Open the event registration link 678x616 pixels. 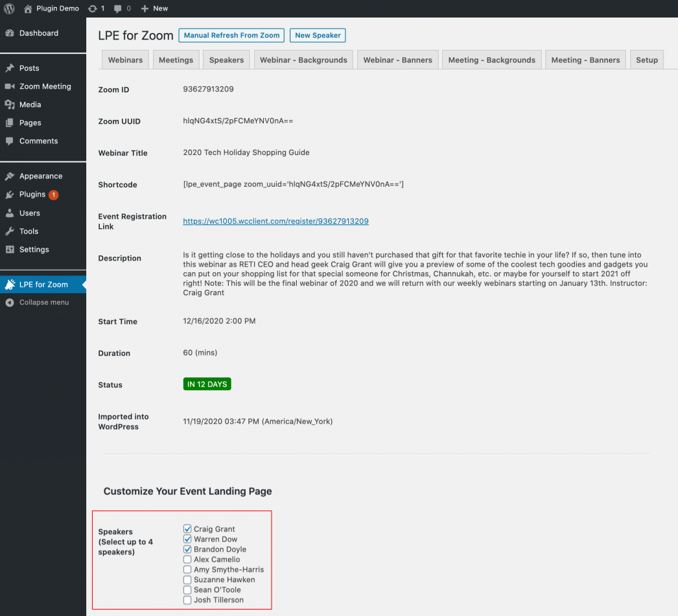pyautogui.click(x=275, y=221)
